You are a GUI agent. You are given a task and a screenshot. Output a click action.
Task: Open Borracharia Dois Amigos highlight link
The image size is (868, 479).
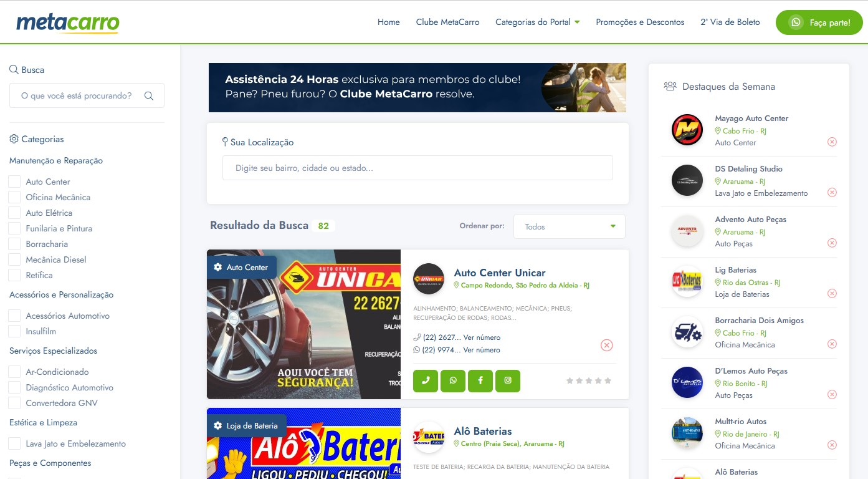coord(760,321)
